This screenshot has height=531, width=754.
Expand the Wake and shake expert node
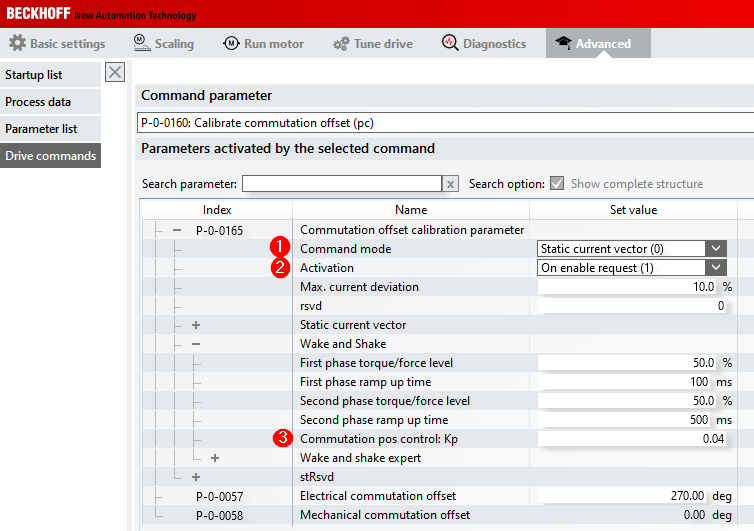(x=214, y=458)
